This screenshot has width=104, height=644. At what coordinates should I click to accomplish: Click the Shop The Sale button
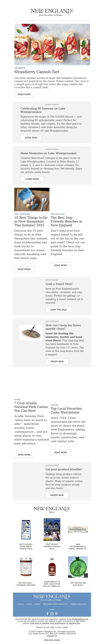click(58, 309)
